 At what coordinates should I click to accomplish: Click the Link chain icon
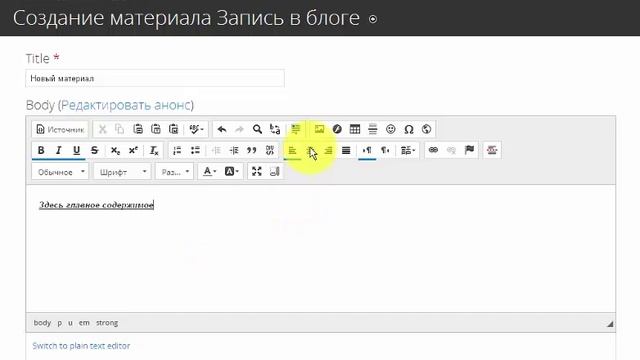[x=433, y=150]
